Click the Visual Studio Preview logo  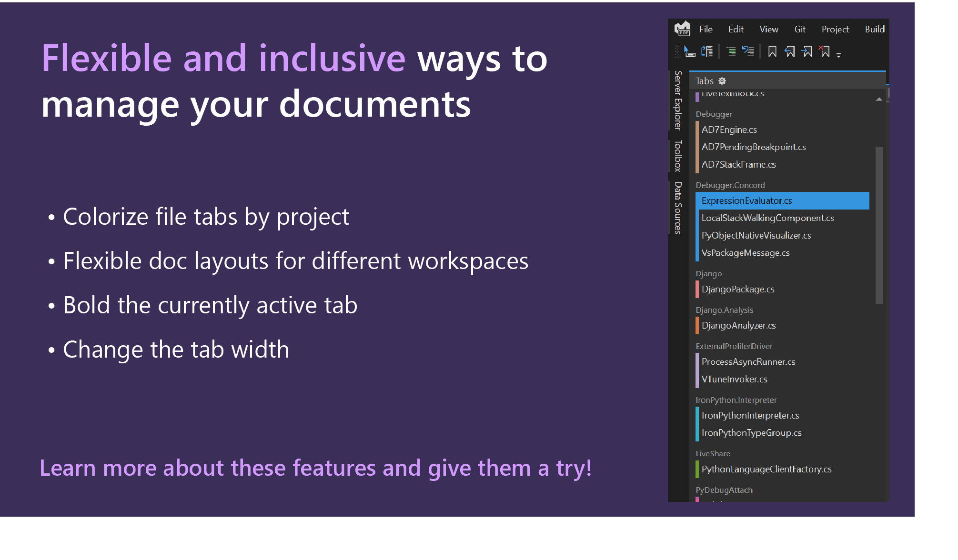coord(683,30)
